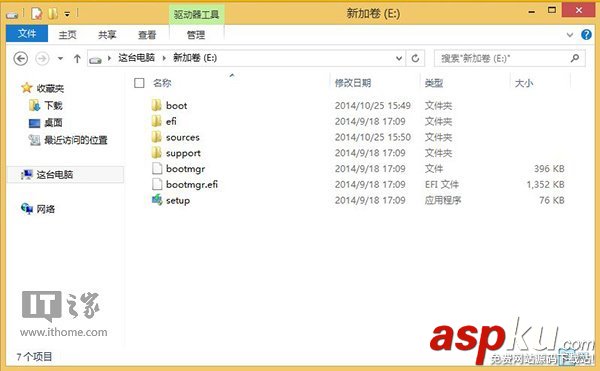Go back with the back arrow
The height and width of the screenshot is (371, 600).
[20, 59]
